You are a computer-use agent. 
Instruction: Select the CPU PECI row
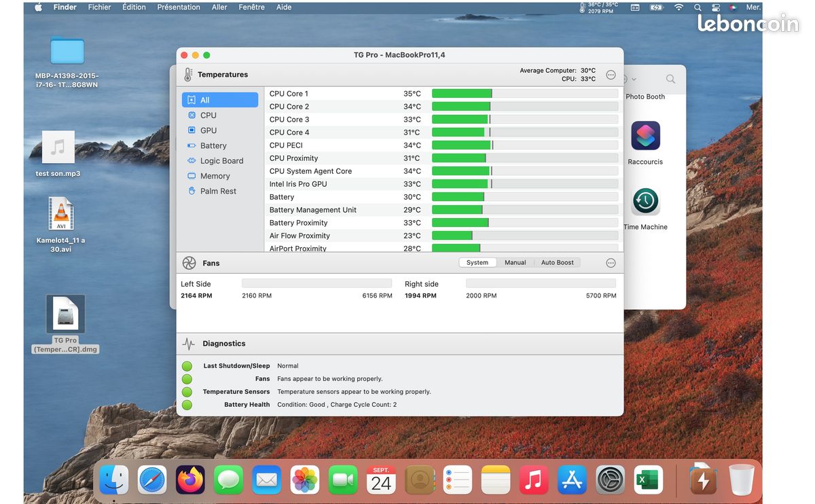pos(443,145)
